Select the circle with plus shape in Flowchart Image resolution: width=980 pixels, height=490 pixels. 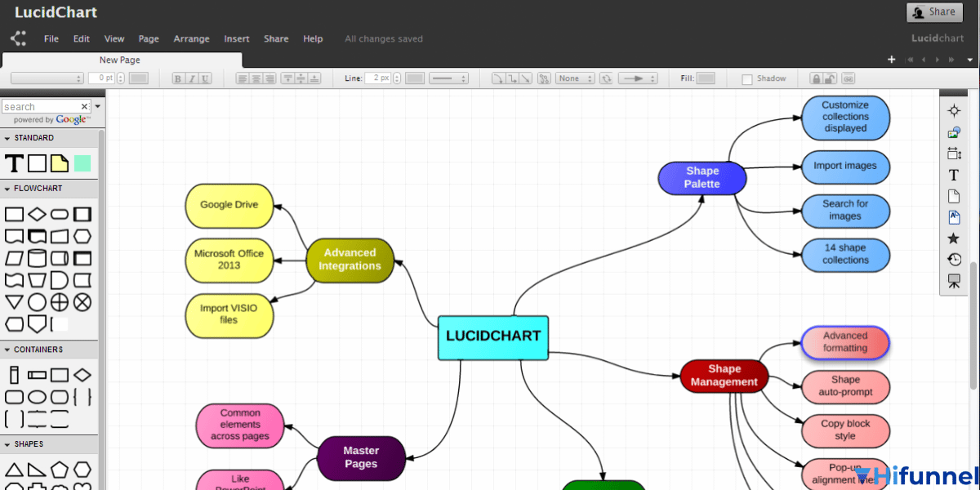click(60, 302)
